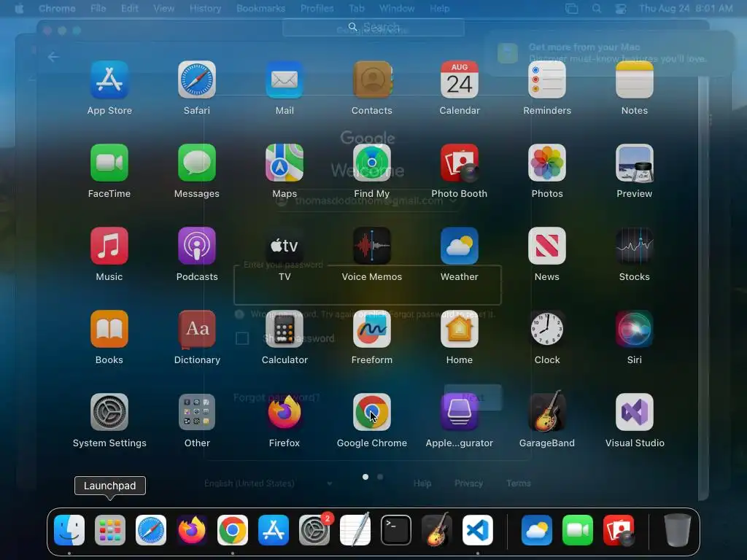Go to second Launchpad page dot

tap(379, 477)
